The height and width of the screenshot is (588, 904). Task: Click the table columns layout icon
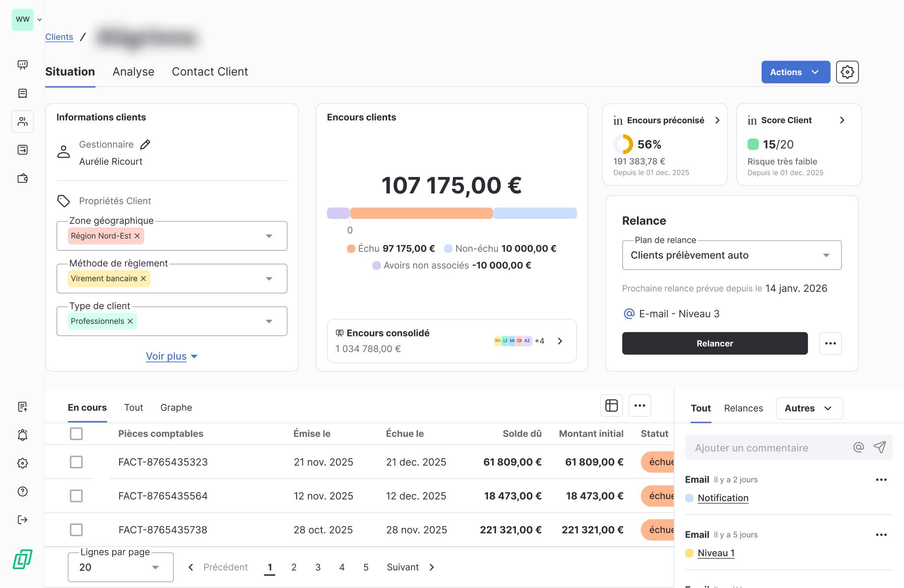[611, 405]
